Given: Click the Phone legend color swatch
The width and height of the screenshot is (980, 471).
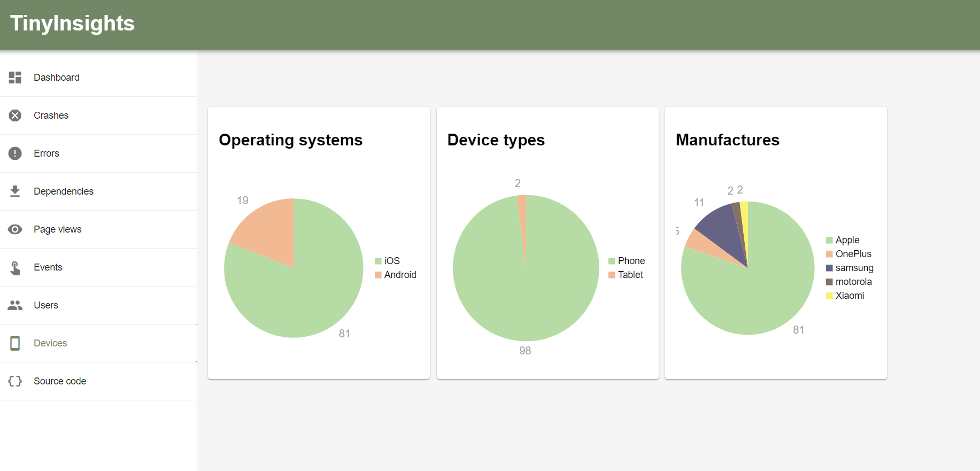Looking at the screenshot, I should tap(612, 261).
